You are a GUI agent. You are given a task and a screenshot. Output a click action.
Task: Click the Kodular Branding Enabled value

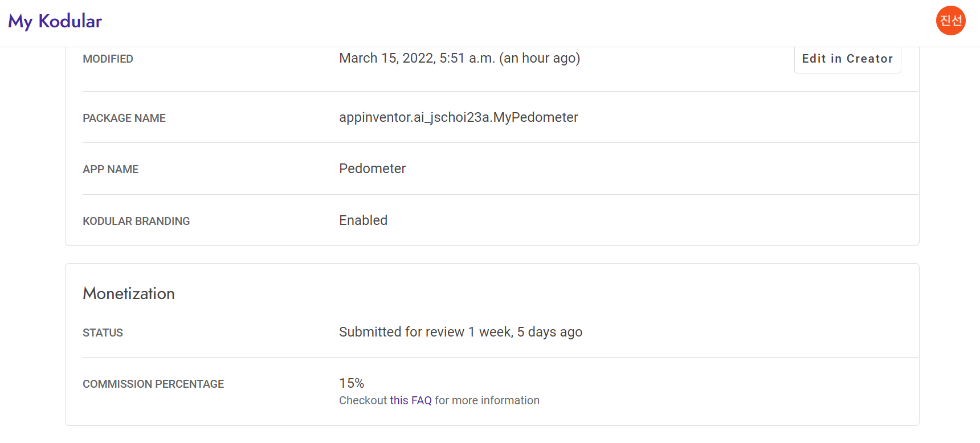363,220
